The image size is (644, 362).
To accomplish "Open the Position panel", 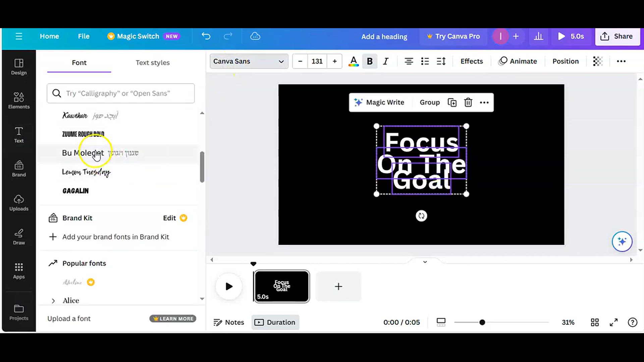I will 566,61.
